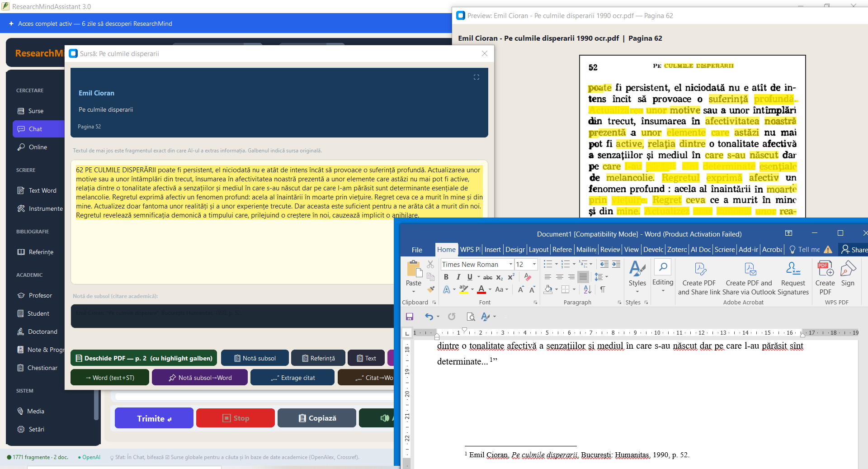Expand line spacing dropdown in Word
This screenshot has width=868, height=469.
click(x=607, y=277)
